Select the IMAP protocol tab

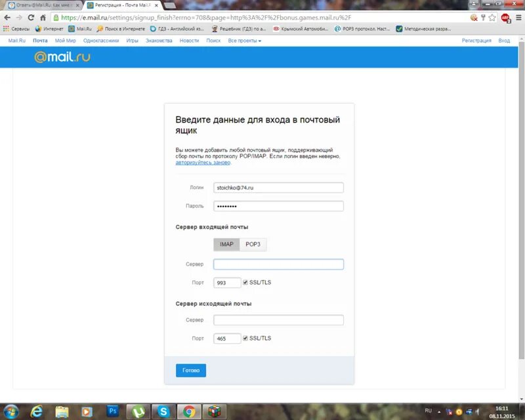pyautogui.click(x=226, y=245)
